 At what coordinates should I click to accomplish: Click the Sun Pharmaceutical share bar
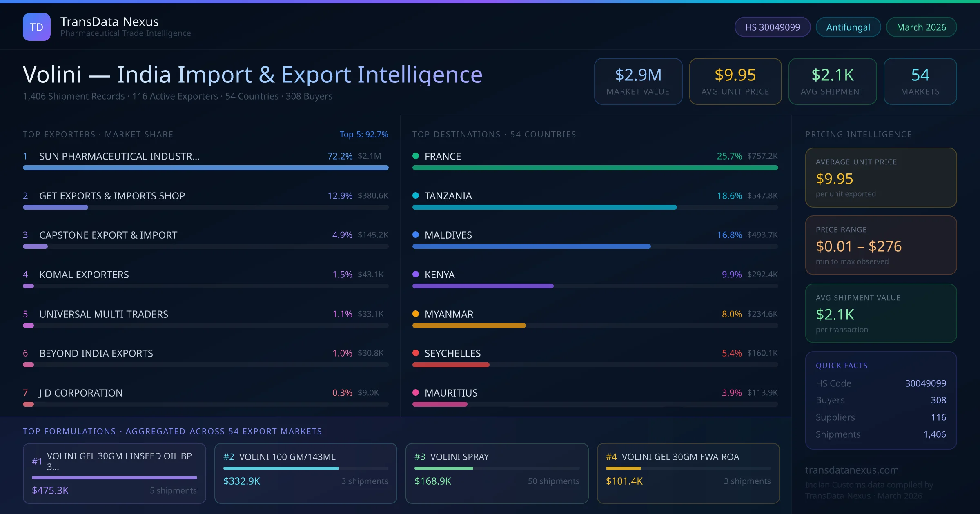coord(205,168)
